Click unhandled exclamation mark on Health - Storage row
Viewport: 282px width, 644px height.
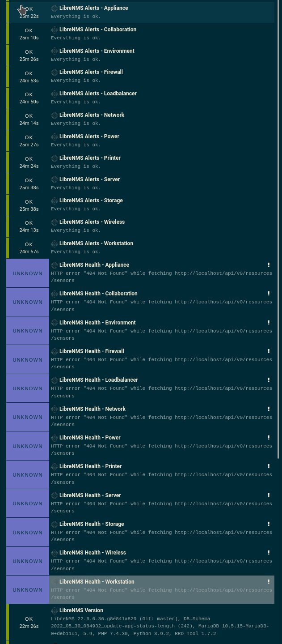(x=269, y=524)
